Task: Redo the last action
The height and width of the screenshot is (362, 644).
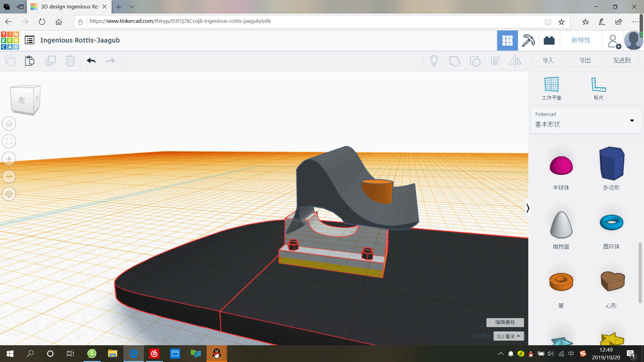Action: tap(111, 61)
